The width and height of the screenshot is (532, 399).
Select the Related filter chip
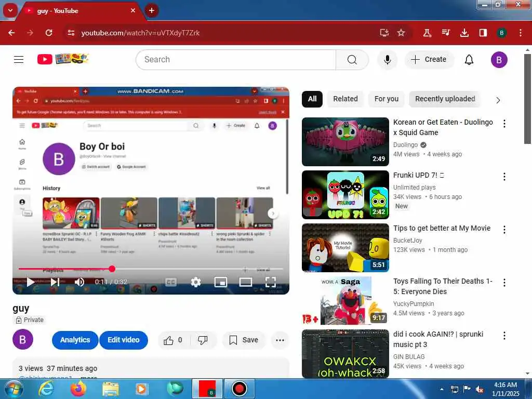[345, 99]
